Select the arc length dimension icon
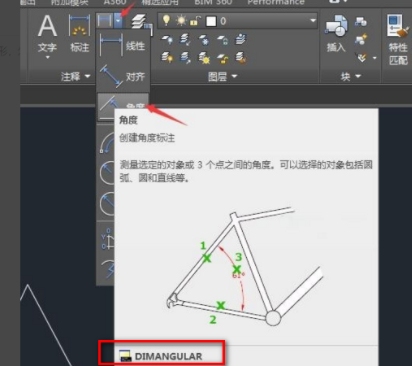Image resolution: width=412 pixels, height=366 pixels. pyautogui.click(x=107, y=143)
